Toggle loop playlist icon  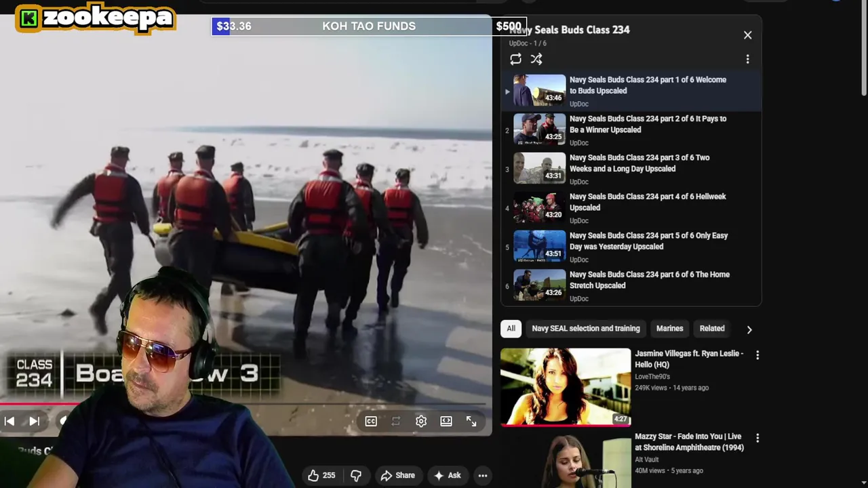coord(515,59)
